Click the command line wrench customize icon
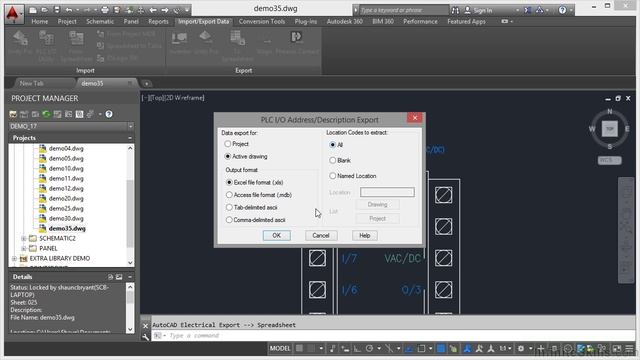Viewport: 640px width, 360px height. [145, 336]
